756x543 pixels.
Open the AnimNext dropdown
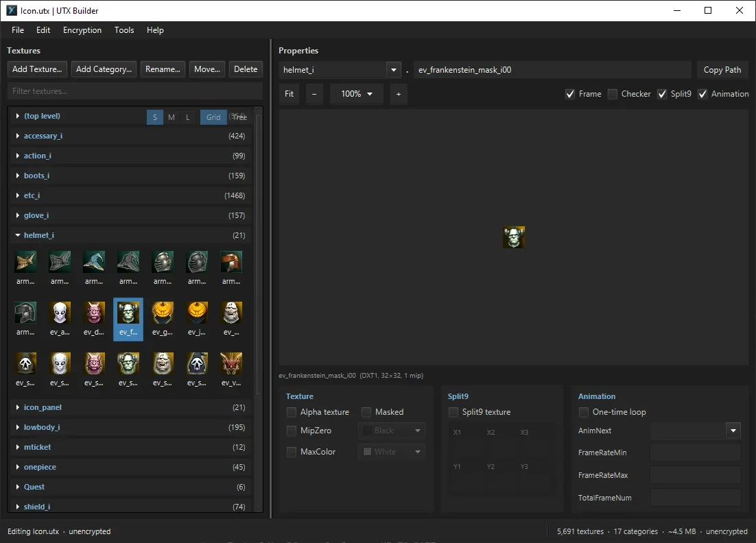point(733,431)
